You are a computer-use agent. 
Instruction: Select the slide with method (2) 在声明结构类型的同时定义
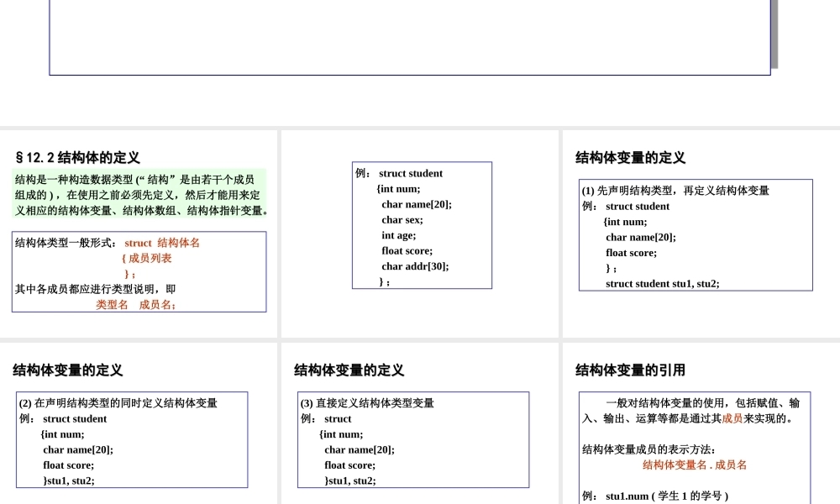(139, 423)
